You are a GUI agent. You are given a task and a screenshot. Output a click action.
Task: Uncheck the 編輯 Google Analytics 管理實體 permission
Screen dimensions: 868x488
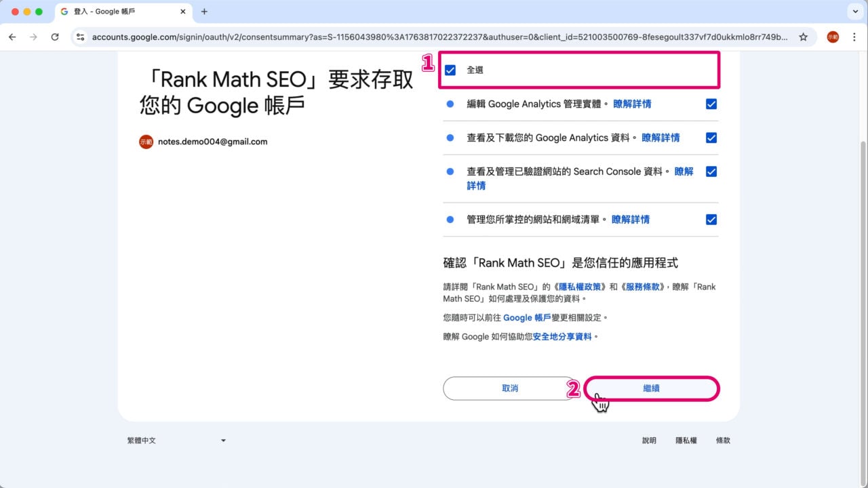click(711, 104)
